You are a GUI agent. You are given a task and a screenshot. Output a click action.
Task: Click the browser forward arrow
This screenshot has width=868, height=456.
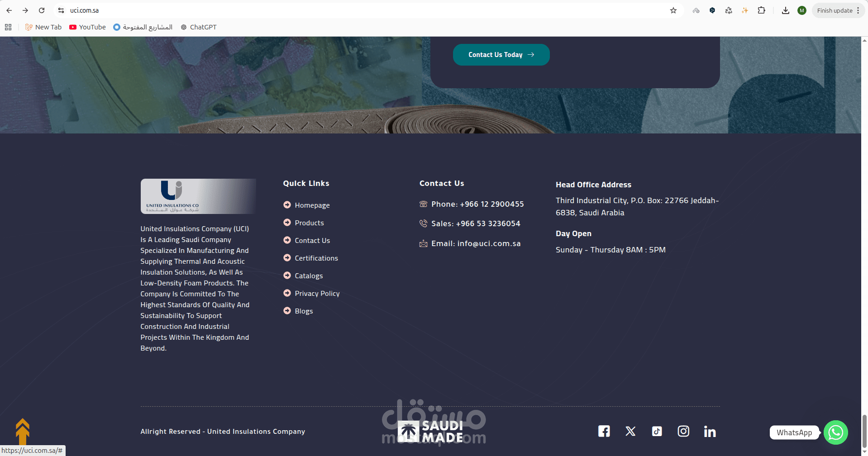tap(25, 10)
